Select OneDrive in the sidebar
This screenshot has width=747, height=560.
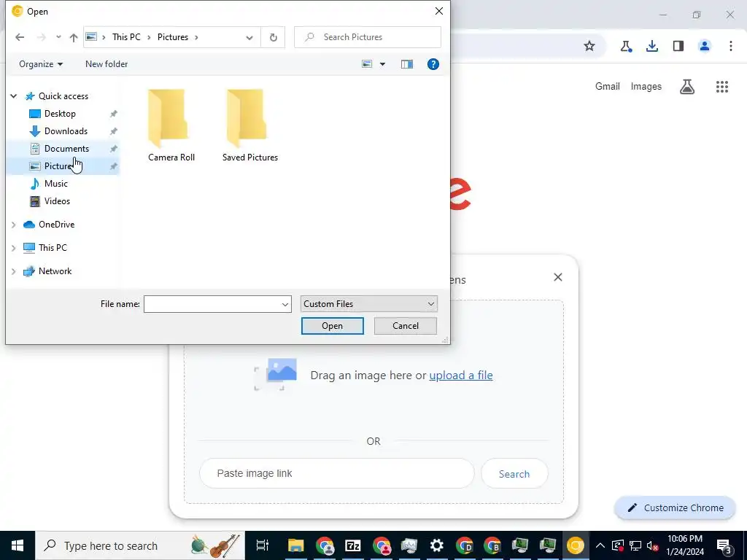pyautogui.click(x=56, y=225)
